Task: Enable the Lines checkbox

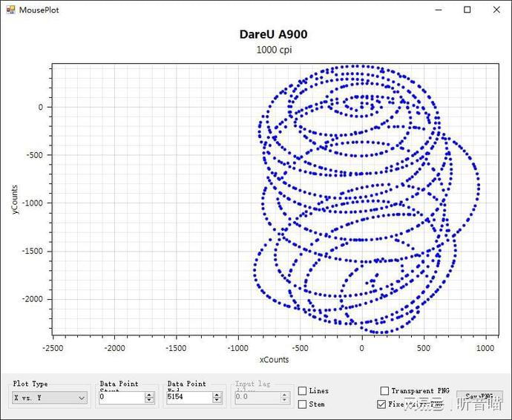Action: tap(303, 391)
